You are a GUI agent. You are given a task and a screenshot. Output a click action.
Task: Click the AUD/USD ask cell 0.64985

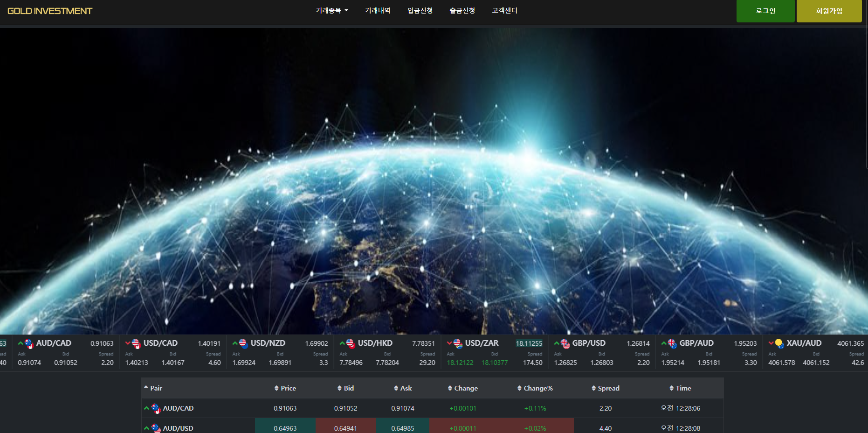pos(403,426)
